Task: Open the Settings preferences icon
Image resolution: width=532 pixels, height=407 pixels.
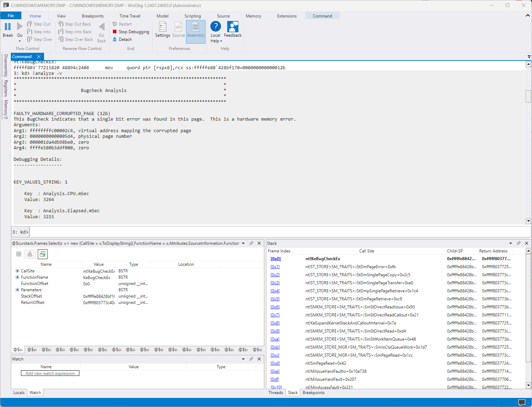Action: pyautogui.click(x=163, y=27)
